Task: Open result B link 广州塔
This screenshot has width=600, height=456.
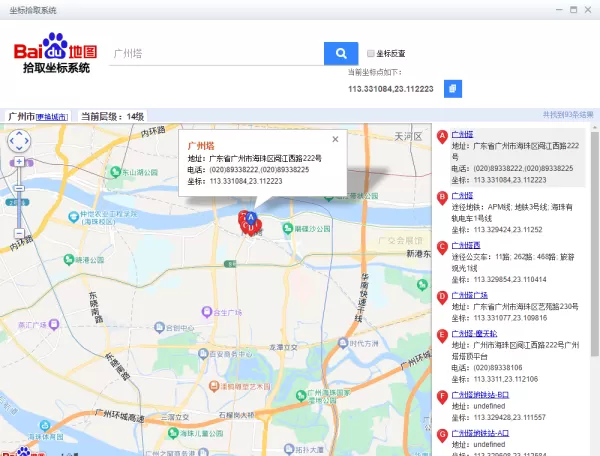Action: pyautogui.click(x=462, y=195)
